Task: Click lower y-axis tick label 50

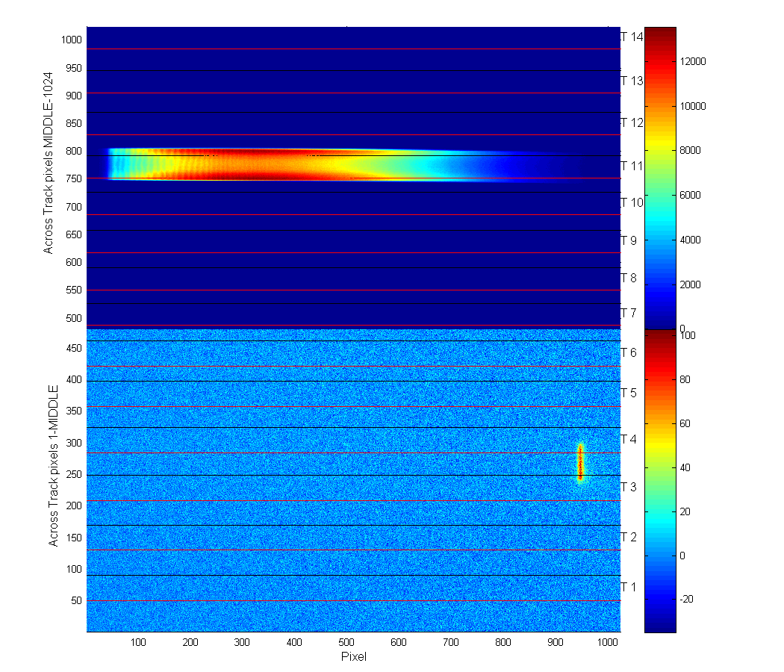Action: (x=76, y=600)
